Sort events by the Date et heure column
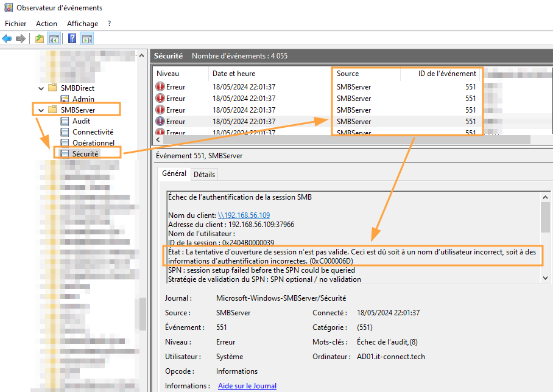Screen dimensions: 553x392 click(234, 74)
